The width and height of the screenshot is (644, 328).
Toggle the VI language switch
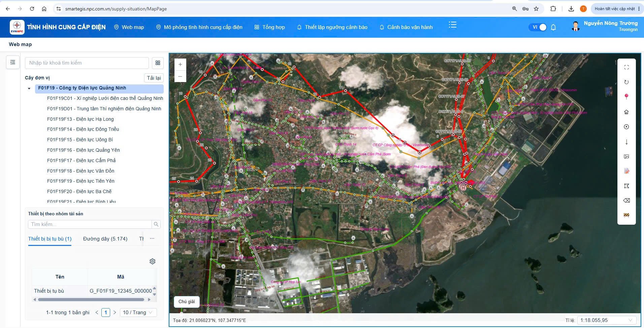click(x=538, y=27)
